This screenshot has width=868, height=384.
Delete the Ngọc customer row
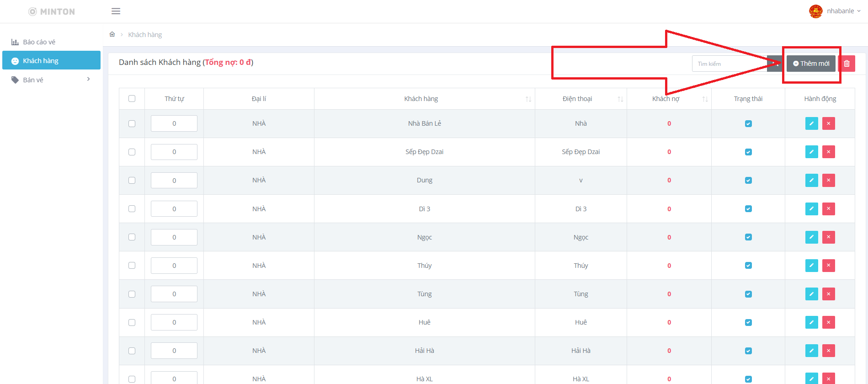pyautogui.click(x=828, y=237)
